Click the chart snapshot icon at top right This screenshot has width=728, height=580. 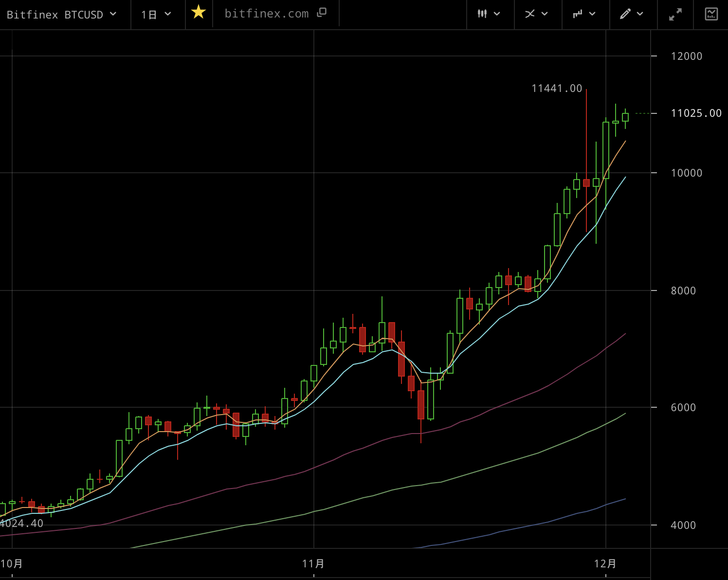click(x=711, y=14)
